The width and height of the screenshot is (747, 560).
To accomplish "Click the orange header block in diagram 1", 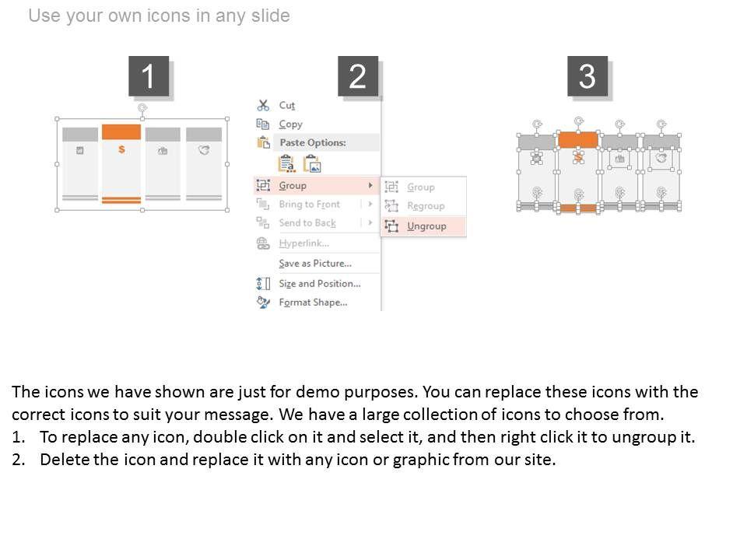I will 121,131.
